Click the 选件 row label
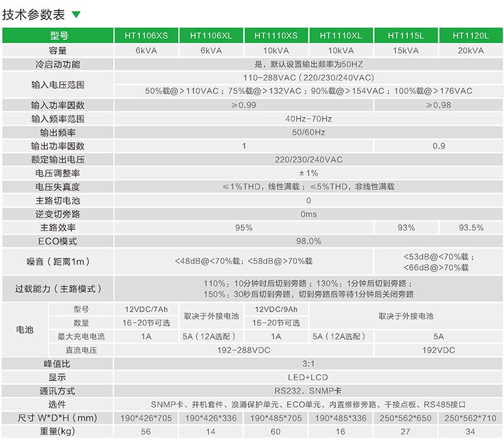Image resolution: width=504 pixels, height=440 pixels. [58, 404]
